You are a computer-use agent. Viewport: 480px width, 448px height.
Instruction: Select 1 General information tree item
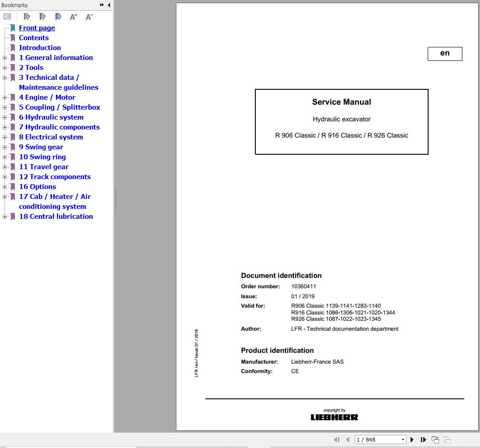click(56, 58)
